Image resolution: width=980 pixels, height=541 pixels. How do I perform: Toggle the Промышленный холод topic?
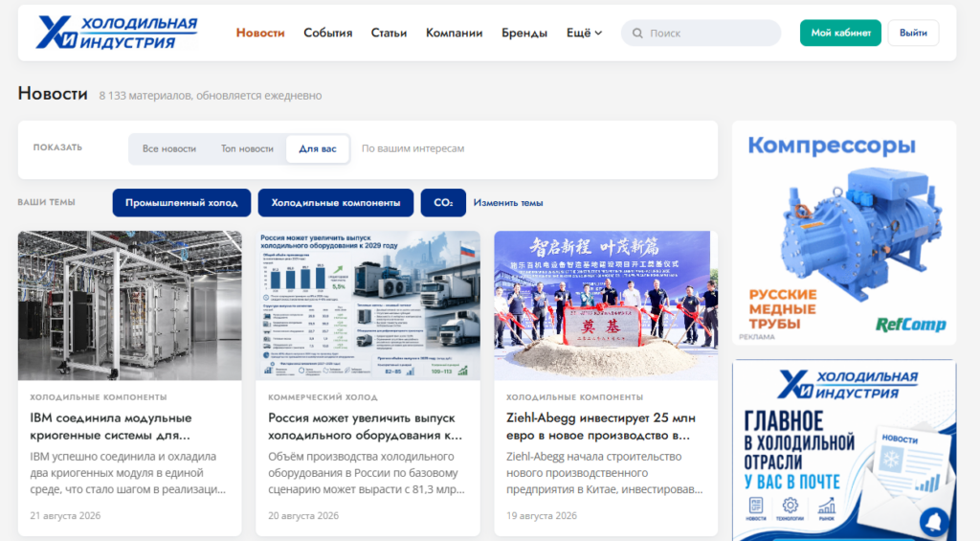(x=181, y=203)
